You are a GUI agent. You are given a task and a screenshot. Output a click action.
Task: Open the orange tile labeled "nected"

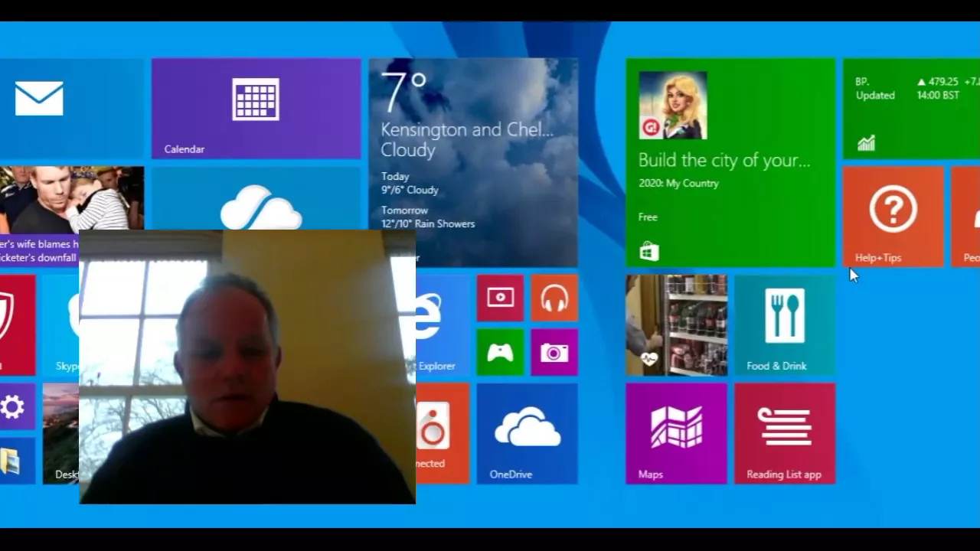coord(443,433)
